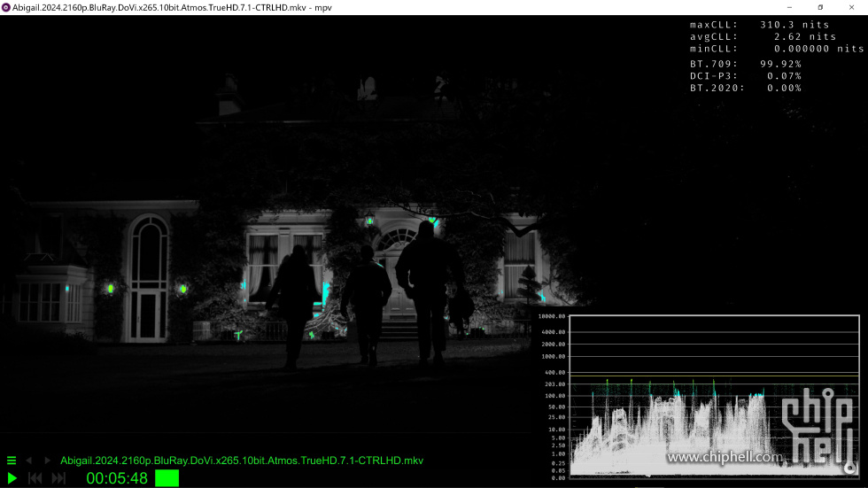Screen dimensions: 868x488
Task: Go to previous playlist item arrow
Action: pyautogui.click(x=28, y=461)
